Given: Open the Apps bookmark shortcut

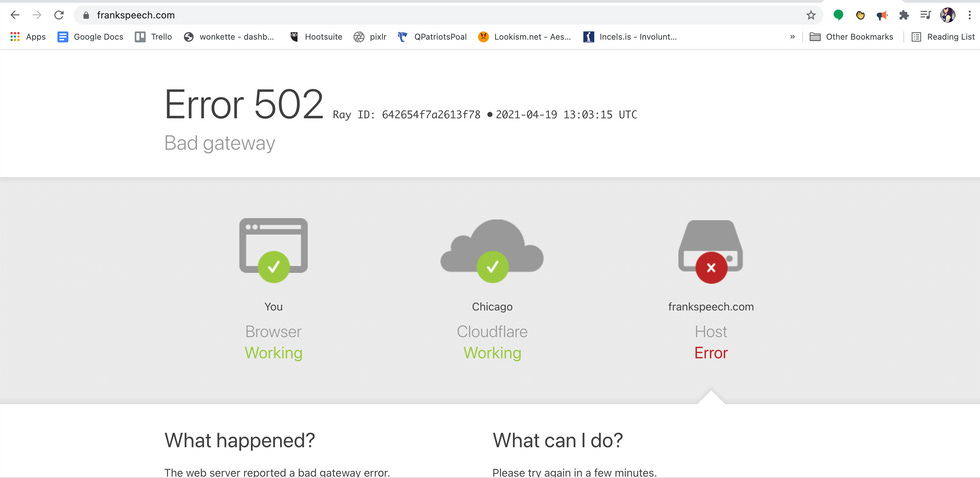Looking at the screenshot, I should tap(28, 37).
